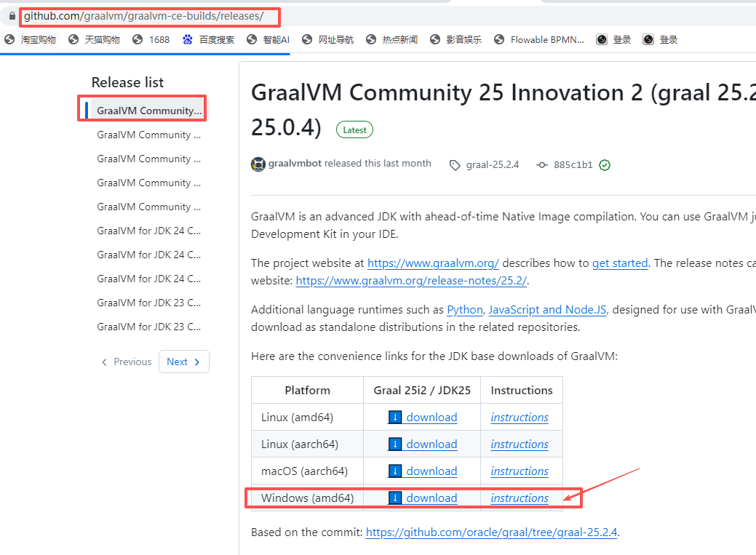Open the second 登录 bookmark
This screenshot has height=555, width=756.
tap(660, 39)
